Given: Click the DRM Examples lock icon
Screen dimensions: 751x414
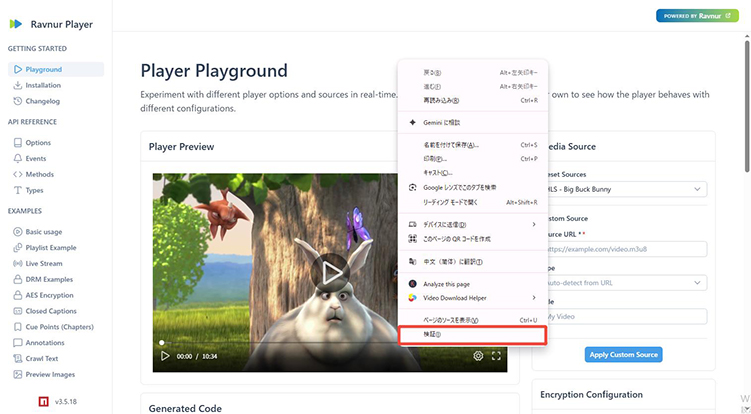Looking at the screenshot, I should tap(18, 279).
